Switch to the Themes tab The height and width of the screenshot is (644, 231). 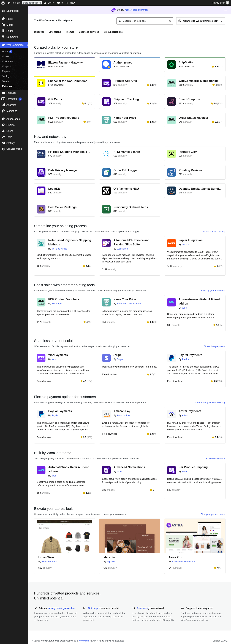[x=70, y=32]
